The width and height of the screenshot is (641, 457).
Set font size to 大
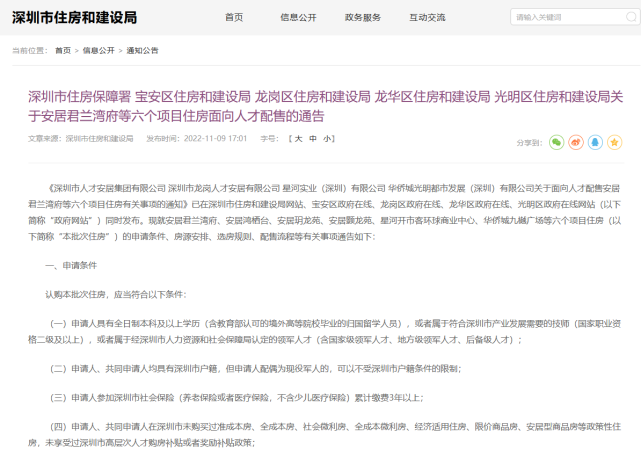[x=298, y=139]
